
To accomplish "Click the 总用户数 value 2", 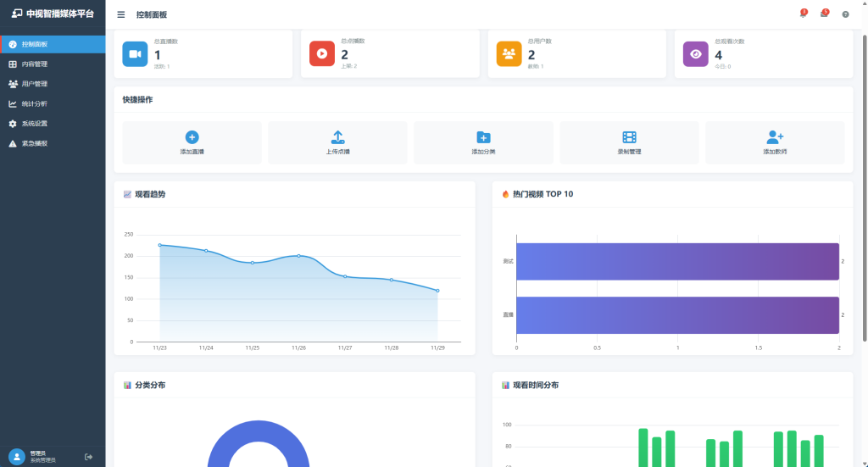I will tap(531, 55).
